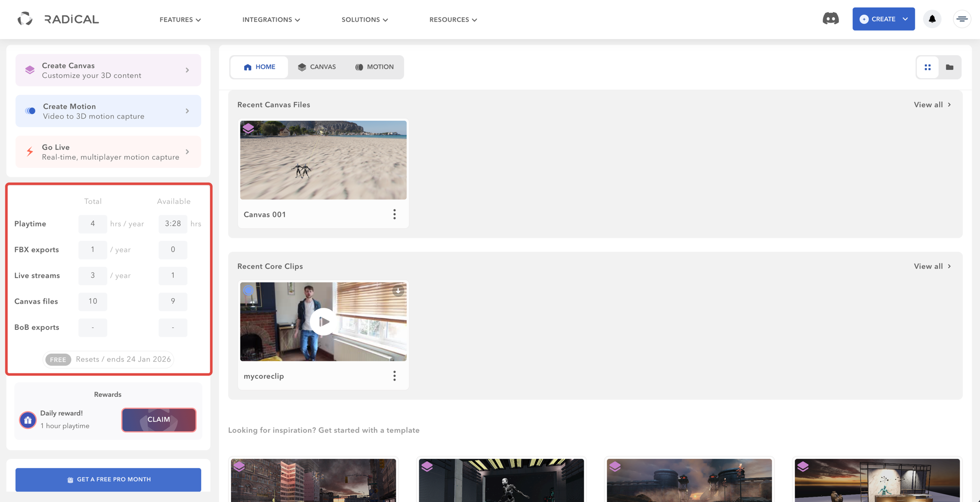This screenshot has width=980, height=502.
Task: Expand the FEATURES dropdown
Action: tap(180, 19)
